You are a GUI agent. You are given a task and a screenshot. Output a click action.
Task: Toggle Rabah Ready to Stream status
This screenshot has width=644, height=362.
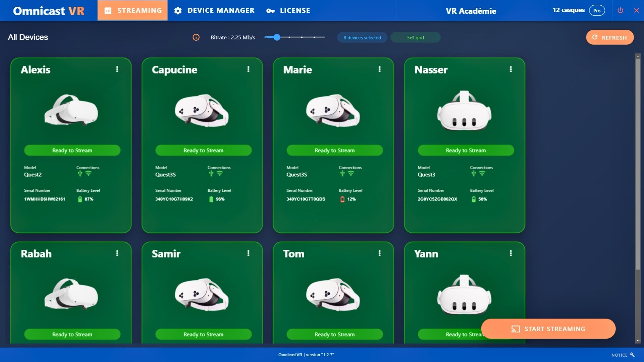tap(72, 334)
